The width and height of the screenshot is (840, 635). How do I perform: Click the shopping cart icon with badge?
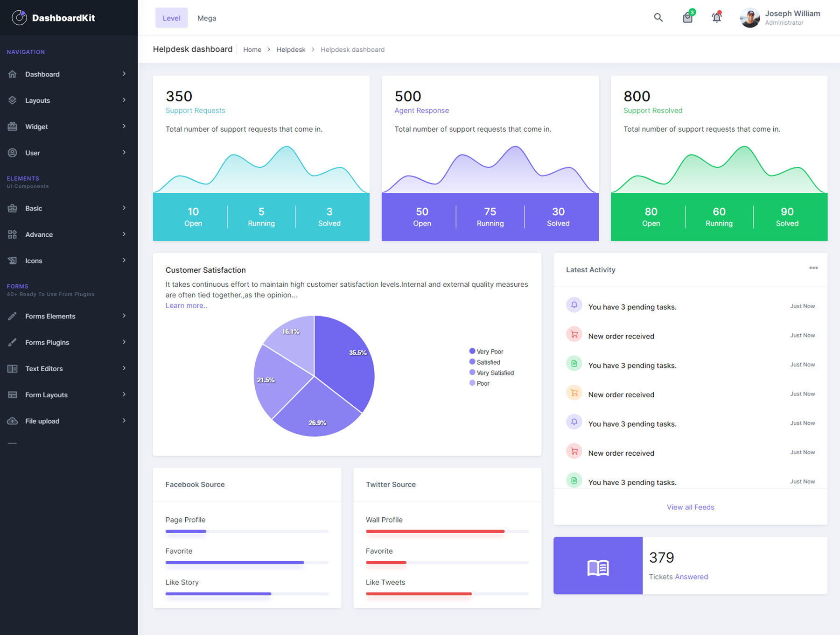(x=687, y=18)
